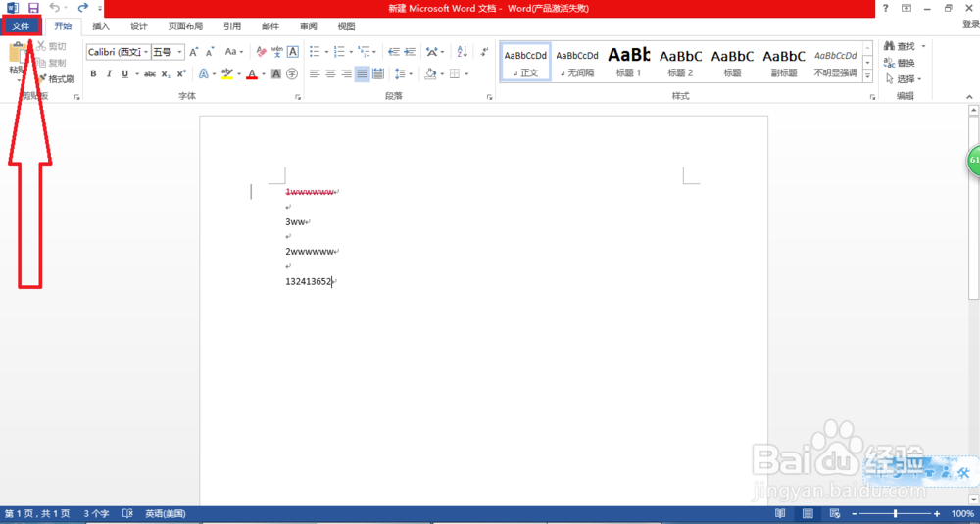This screenshot has height=524, width=980.
Task: Switch to the Insert (插入) tab
Action: [101, 26]
